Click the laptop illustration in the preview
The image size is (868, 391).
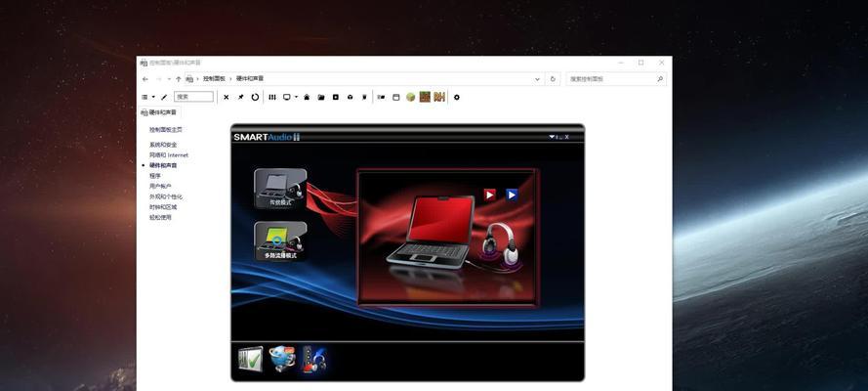432,232
